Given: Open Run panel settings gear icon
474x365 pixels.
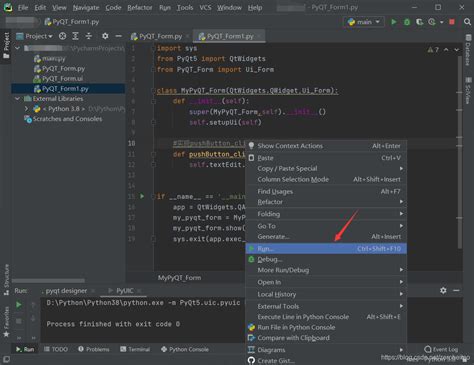Looking at the screenshot, I should click(x=443, y=290).
